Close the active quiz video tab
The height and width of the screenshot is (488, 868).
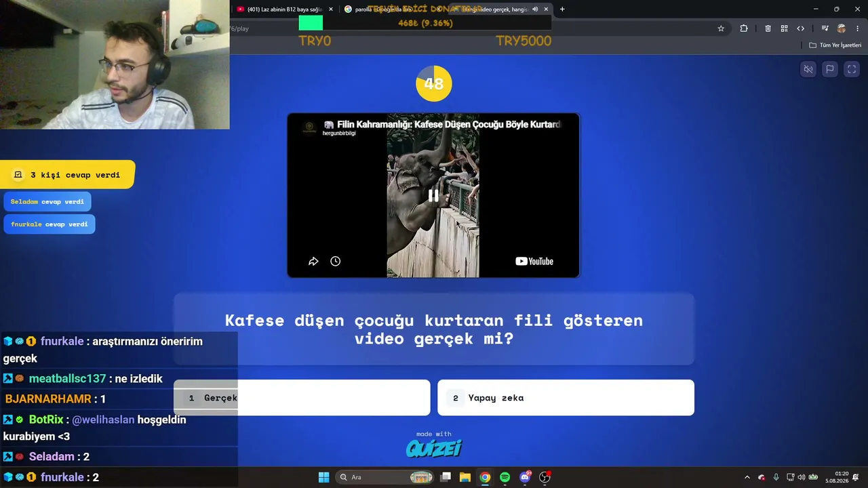[x=546, y=9]
